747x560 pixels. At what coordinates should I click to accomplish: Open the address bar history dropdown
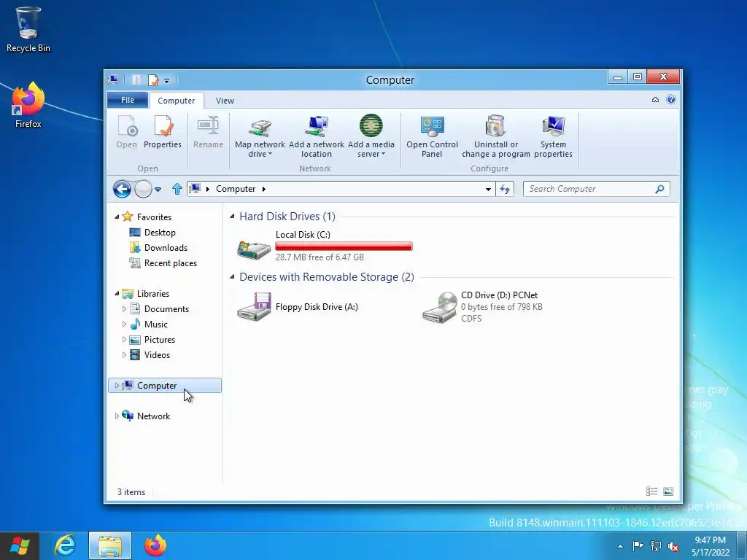click(488, 189)
